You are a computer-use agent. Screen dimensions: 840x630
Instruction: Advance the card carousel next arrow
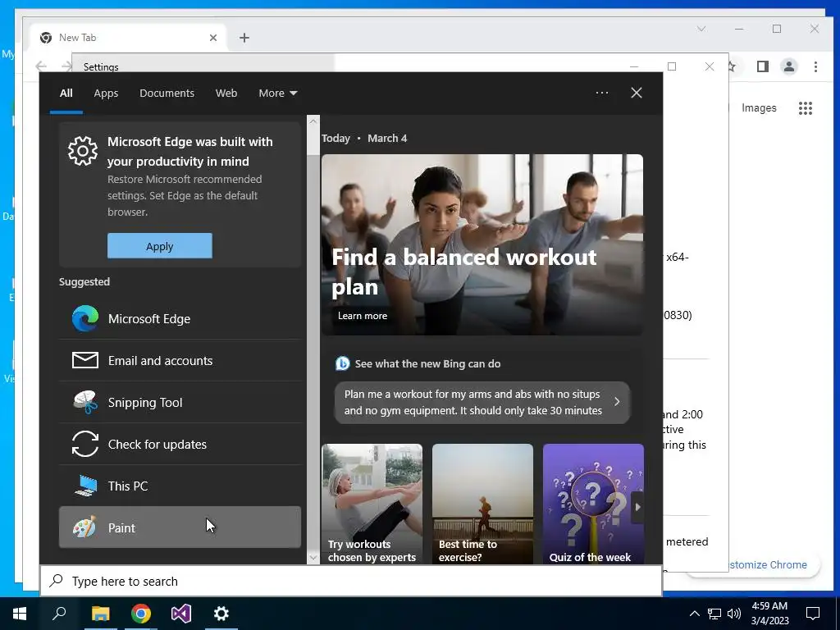click(x=637, y=507)
